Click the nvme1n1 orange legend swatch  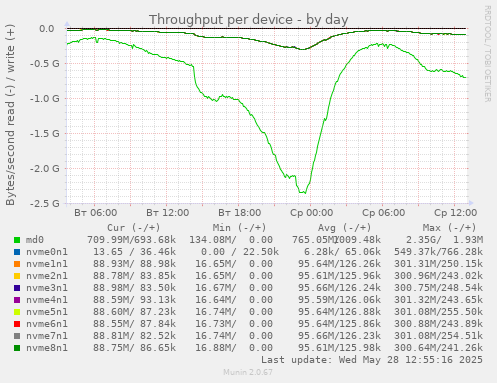[x=17, y=264]
